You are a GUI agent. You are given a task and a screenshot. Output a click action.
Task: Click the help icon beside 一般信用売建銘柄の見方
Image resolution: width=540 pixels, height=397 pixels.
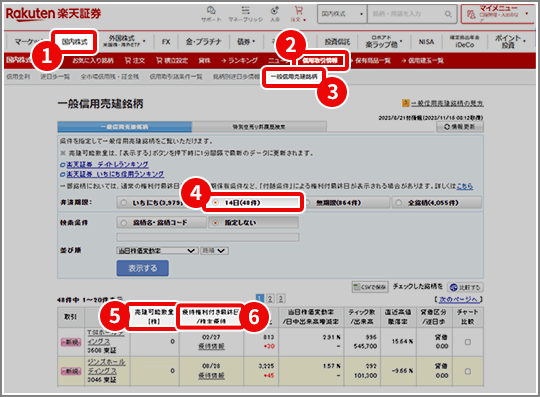pos(405,103)
